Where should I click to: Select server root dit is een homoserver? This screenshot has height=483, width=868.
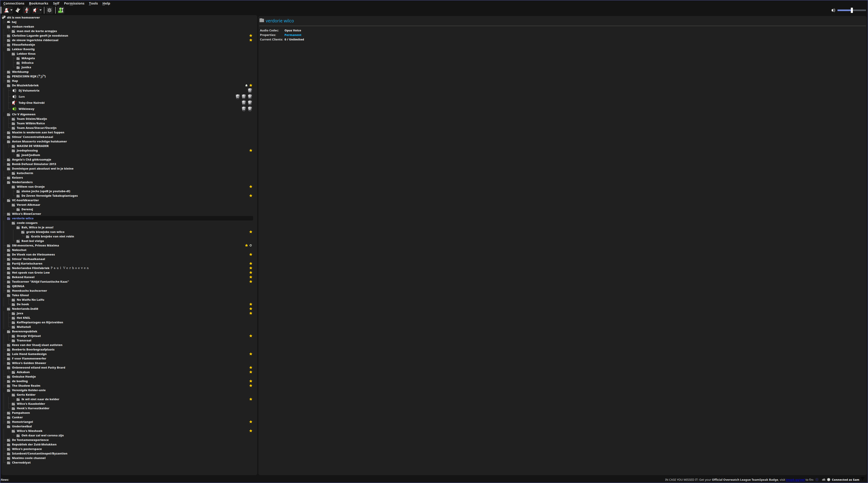tap(23, 18)
